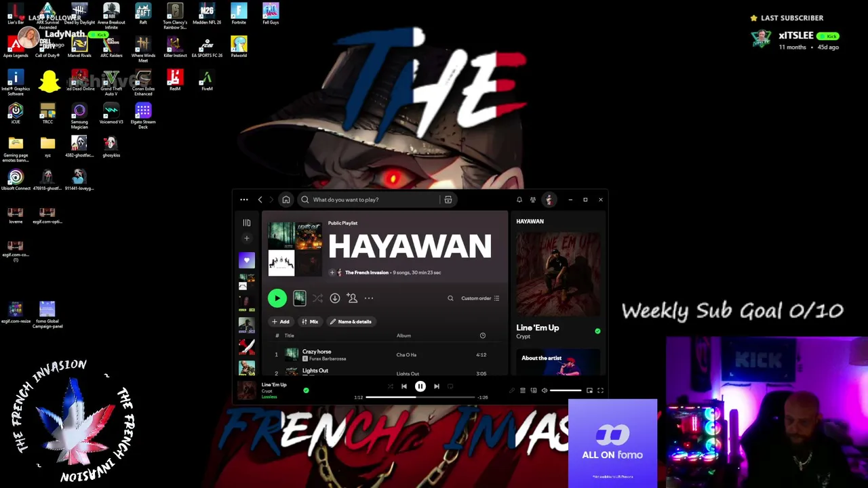Toggle saved checkmark beside Line 'Em Up title
Image resolution: width=868 pixels, height=488 pixels.
click(x=597, y=331)
